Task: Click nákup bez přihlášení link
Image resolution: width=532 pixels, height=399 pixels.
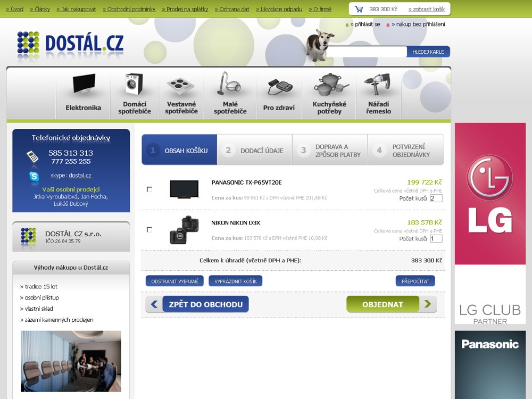Action: point(418,24)
